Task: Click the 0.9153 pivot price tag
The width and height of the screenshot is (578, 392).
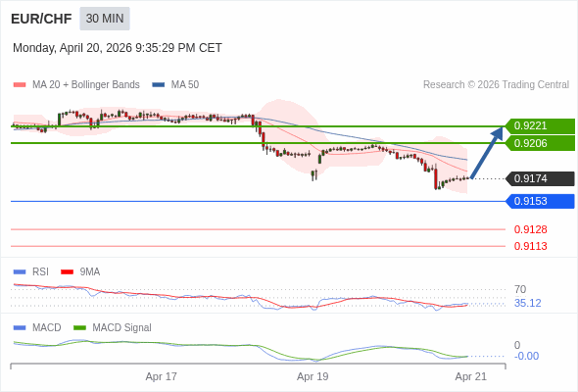Action: [x=540, y=201]
